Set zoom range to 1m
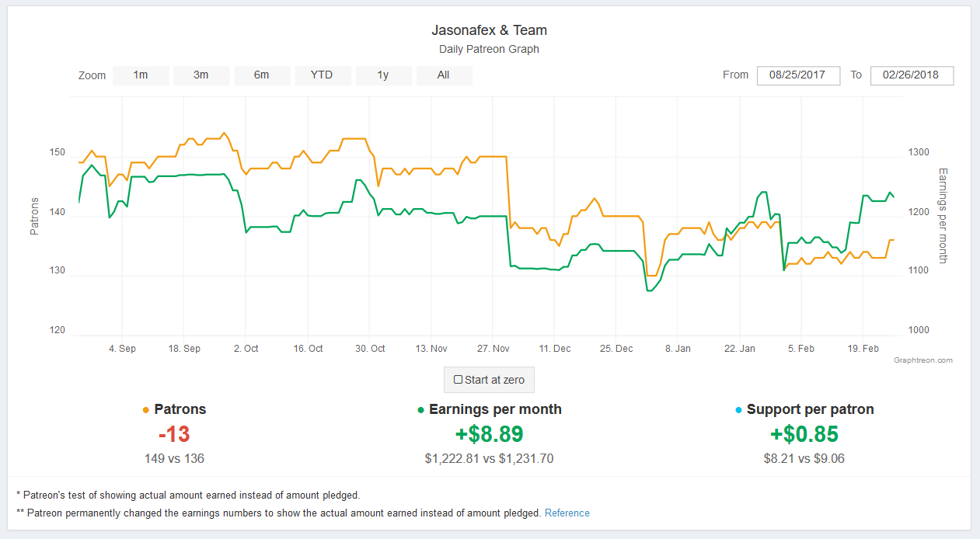 (x=141, y=75)
